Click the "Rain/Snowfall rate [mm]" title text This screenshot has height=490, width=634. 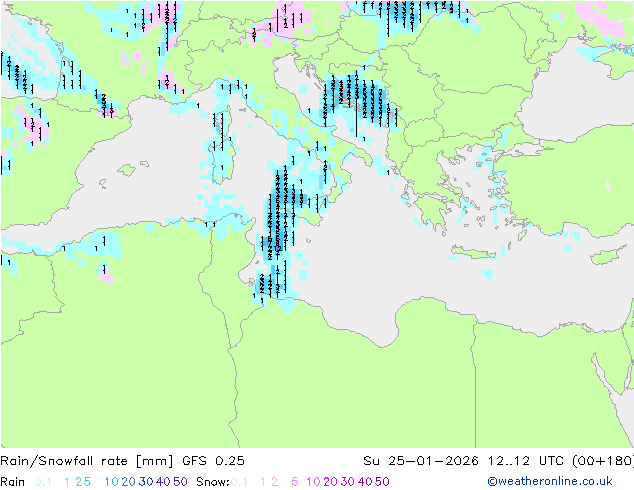tap(87, 461)
